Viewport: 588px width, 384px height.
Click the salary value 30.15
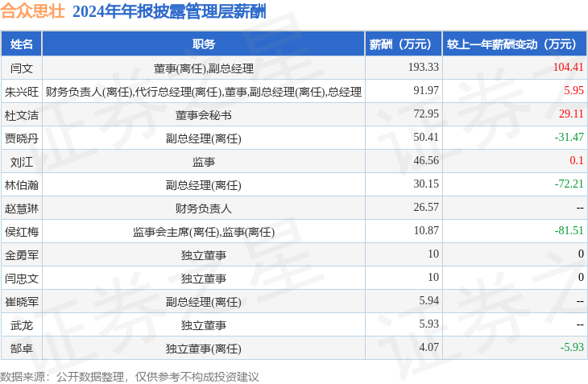(x=426, y=184)
